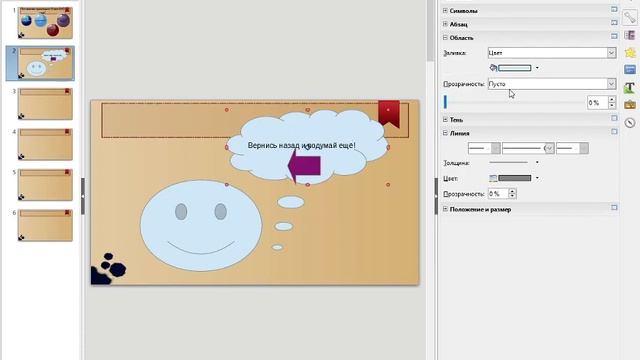Open more options for Символы panel

pyautogui.click(x=614, y=9)
